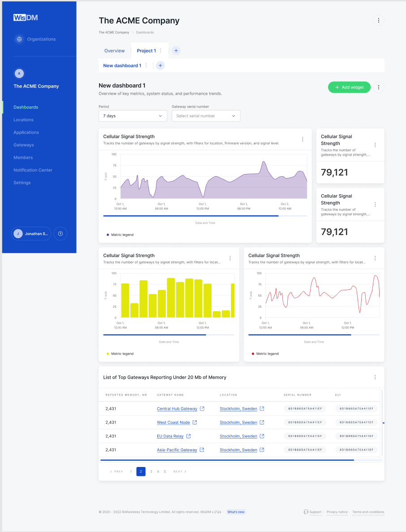This screenshot has height=532, width=406.
Task: Go to PREV page in pagination
Action: pyautogui.click(x=117, y=471)
